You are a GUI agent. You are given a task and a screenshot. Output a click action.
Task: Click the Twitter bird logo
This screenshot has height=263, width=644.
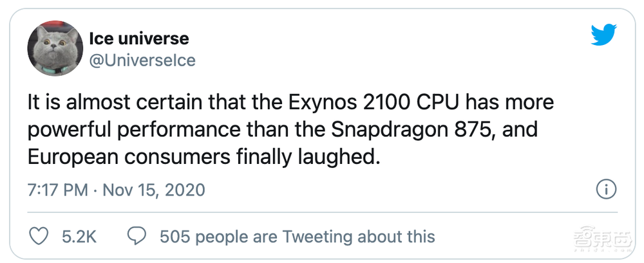tap(604, 37)
